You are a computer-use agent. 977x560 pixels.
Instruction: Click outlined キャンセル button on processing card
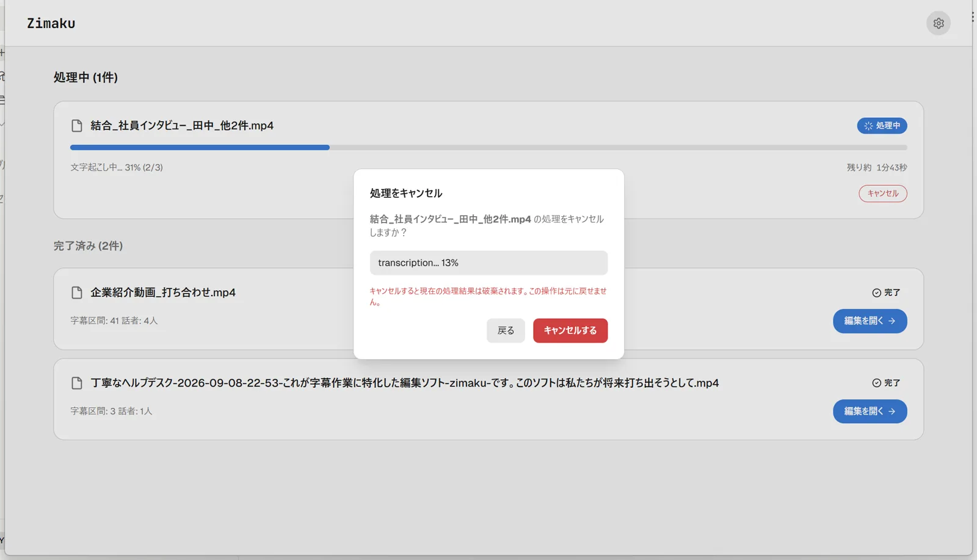pyautogui.click(x=883, y=194)
